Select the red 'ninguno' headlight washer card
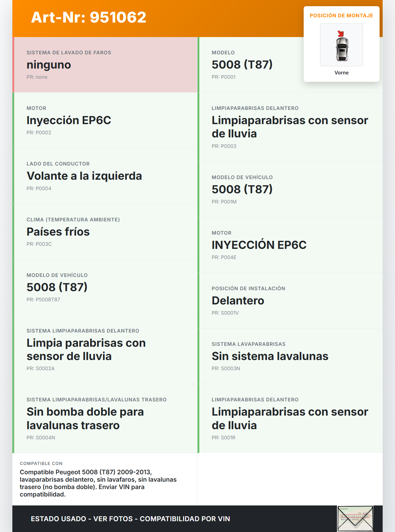This screenshot has width=395, height=532. (105, 65)
